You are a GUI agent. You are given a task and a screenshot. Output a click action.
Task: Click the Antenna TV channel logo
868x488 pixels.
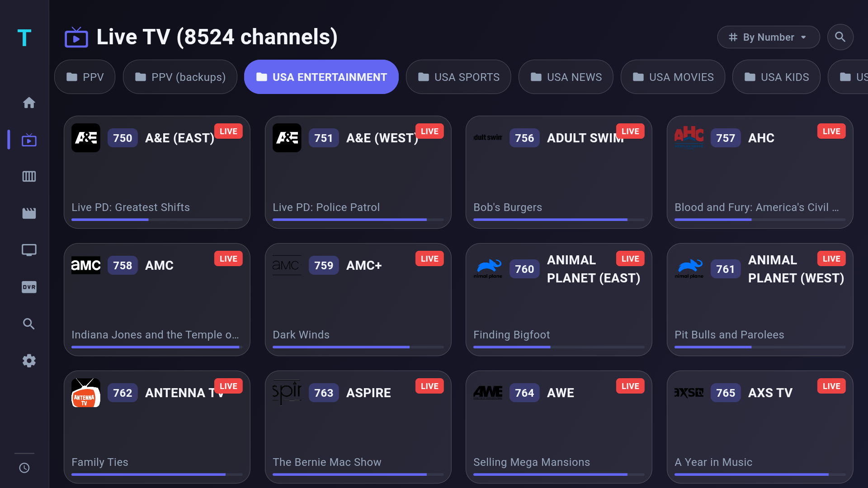86,393
